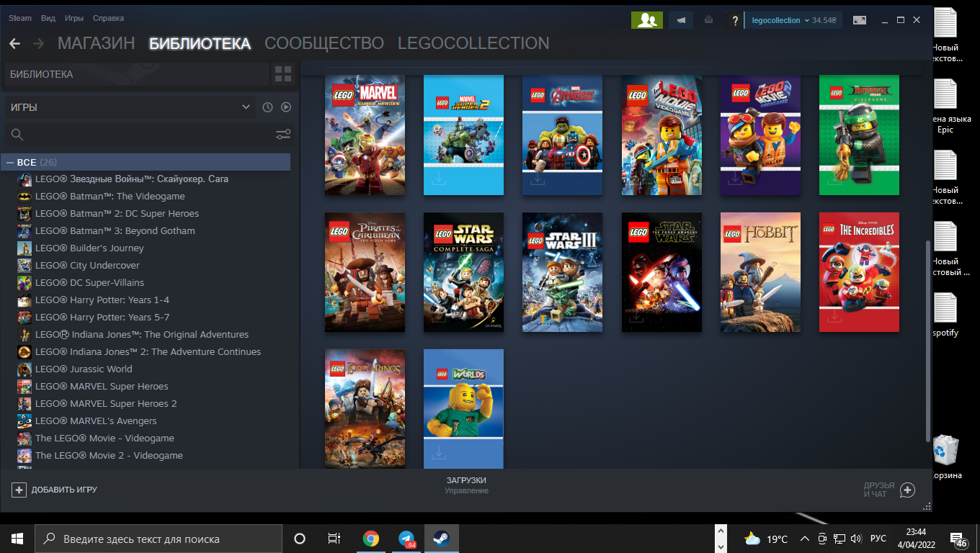Open LEGO The Incredibles cover
The height and width of the screenshot is (553, 980).
pyautogui.click(x=859, y=272)
